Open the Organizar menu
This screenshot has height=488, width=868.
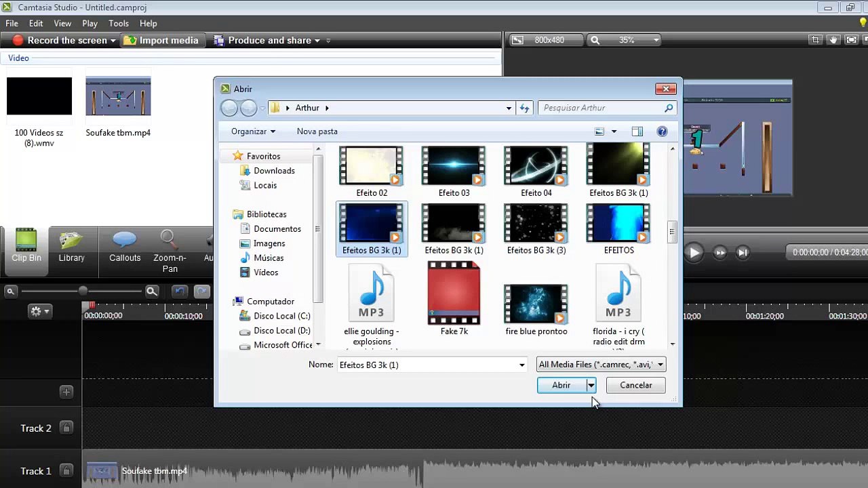click(253, 131)
